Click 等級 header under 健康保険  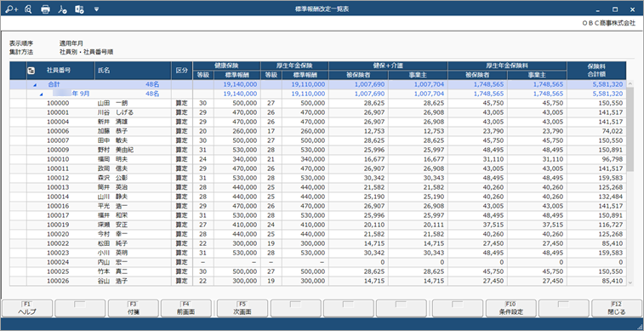(x=202, y=75)
